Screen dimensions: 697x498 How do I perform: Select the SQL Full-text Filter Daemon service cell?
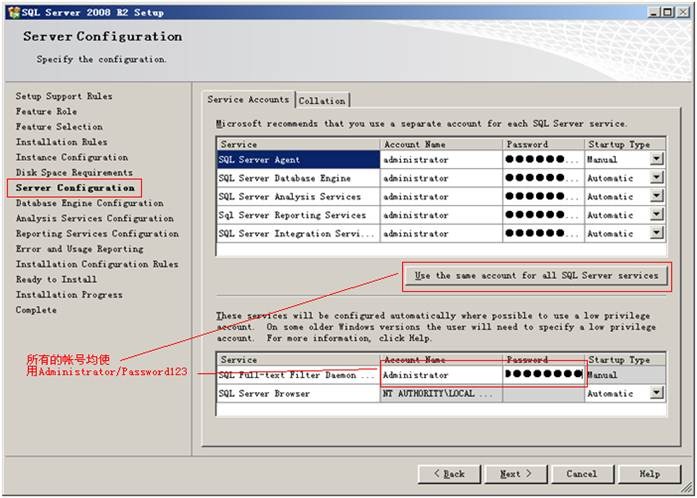coord(298,375)
